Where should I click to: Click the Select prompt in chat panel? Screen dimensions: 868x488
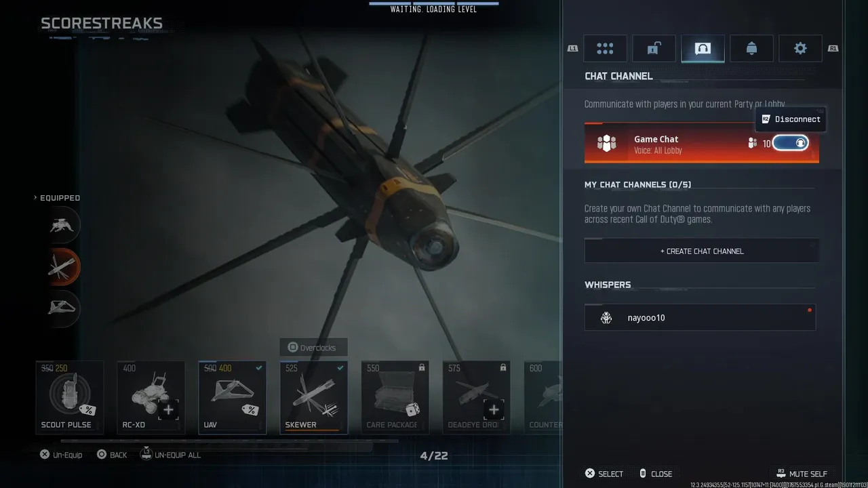click(604, 474)
